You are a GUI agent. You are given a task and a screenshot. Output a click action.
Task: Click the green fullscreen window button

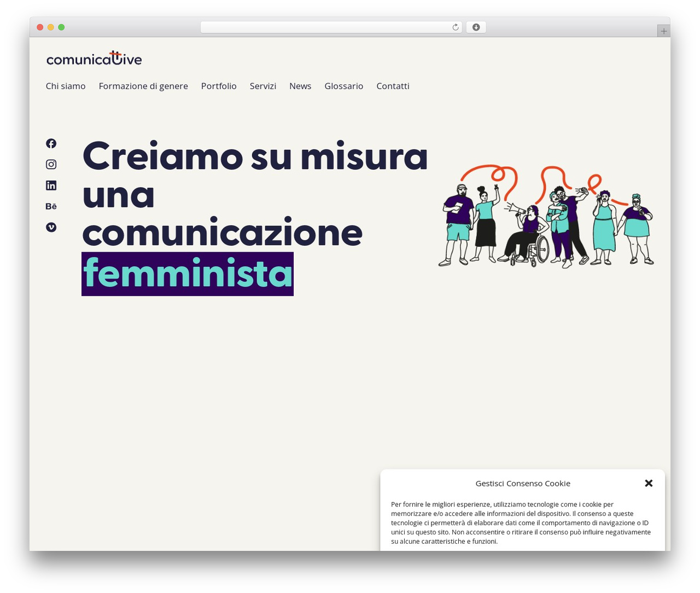(61, 27)
